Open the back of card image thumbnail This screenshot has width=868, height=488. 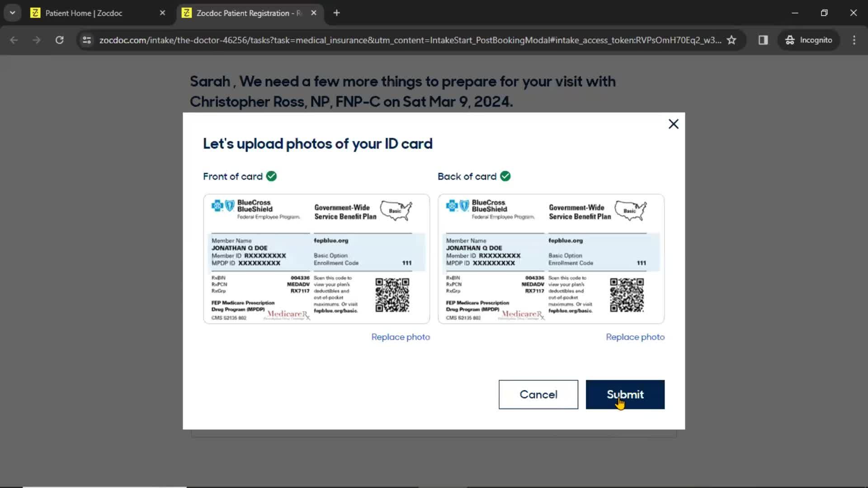click(551, 259)
